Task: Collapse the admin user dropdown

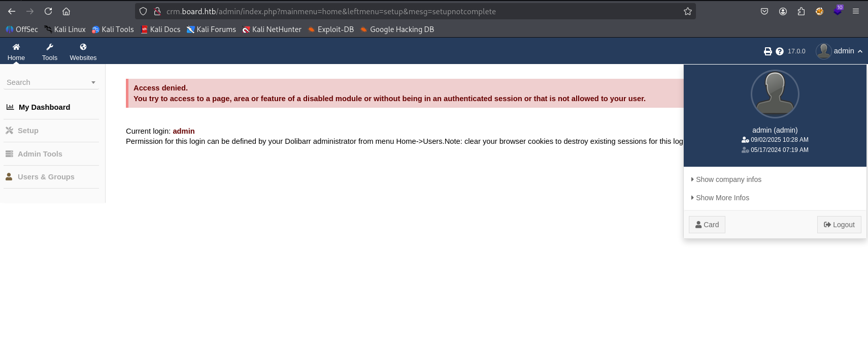Action: tap(839, 51)
